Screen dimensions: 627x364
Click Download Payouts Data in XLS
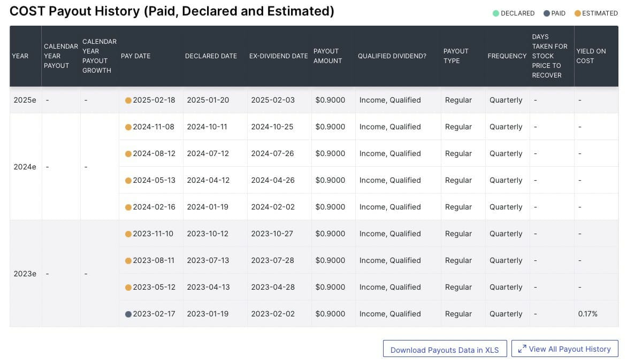pos(445,348)
